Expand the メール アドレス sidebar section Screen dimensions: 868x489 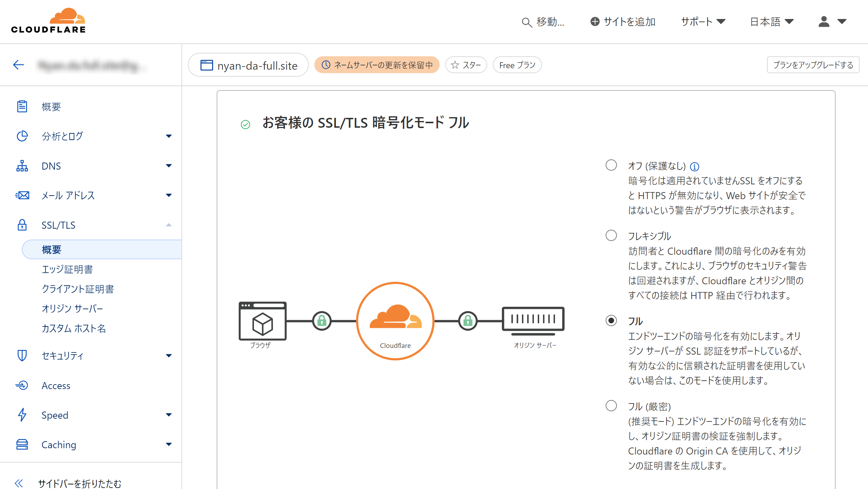pos(169,195)
